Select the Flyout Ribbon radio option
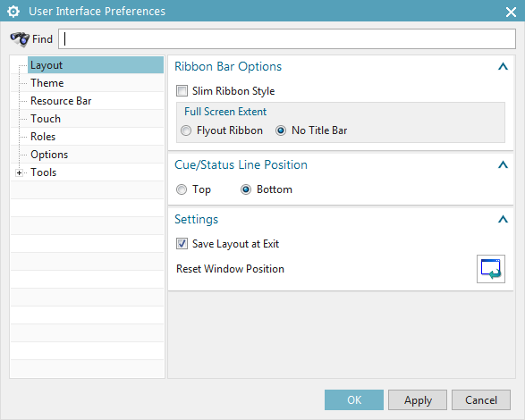Viewport: 525px width, 420px height. (186, 130)
